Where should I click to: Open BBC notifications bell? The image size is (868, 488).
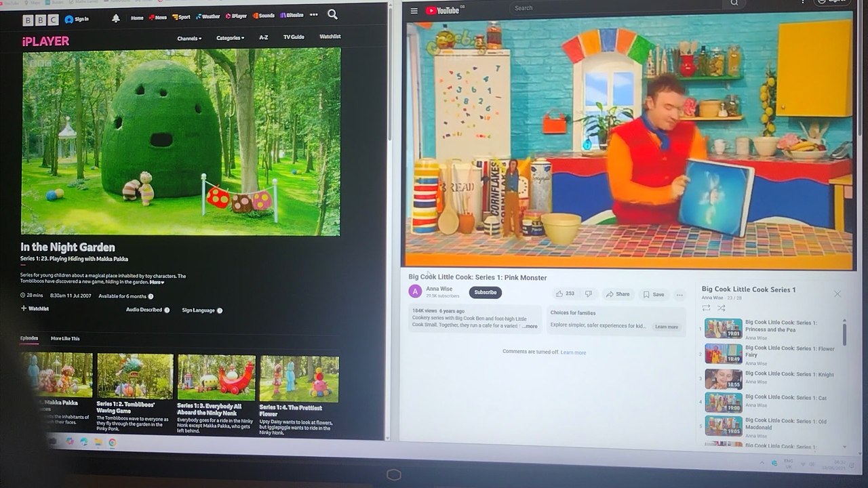click(x=116, y=18)
